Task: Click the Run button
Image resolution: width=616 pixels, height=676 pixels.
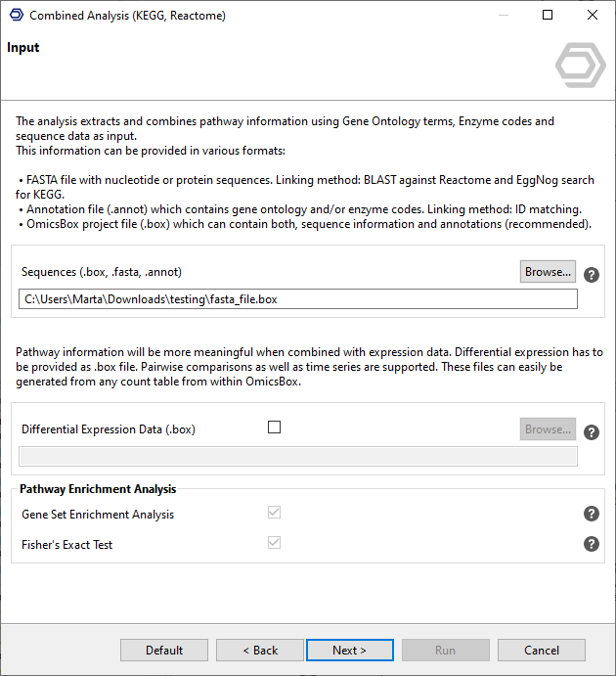Action: pos(445,651)
